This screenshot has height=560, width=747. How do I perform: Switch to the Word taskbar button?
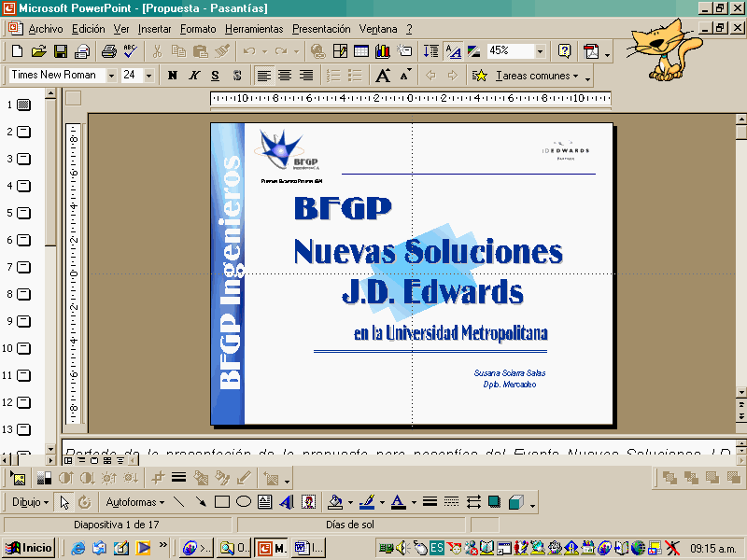pyautogui.click(x=309, y=548)
